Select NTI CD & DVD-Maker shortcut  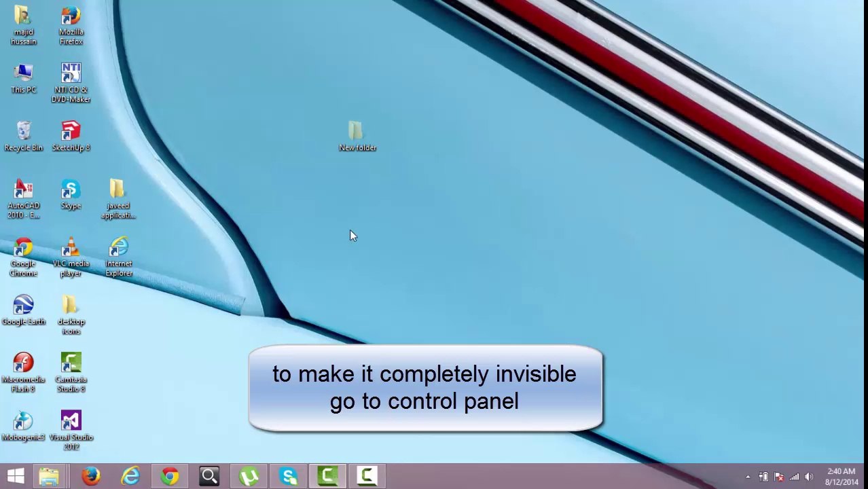(x=71, y=83)
